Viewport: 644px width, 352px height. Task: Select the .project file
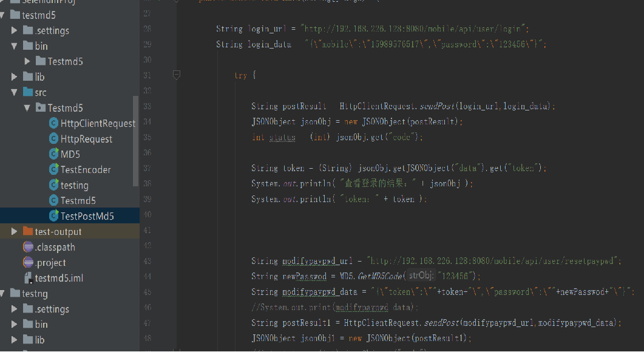(x=50, y=263)
